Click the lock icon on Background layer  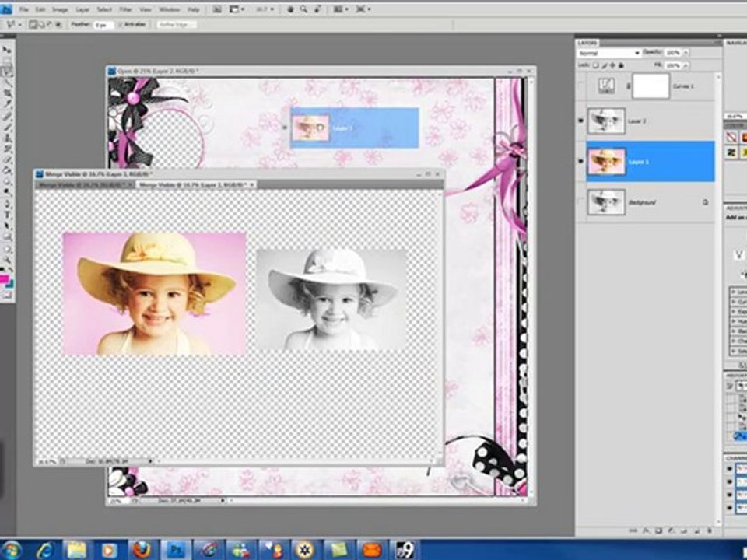tap(705, 202)
